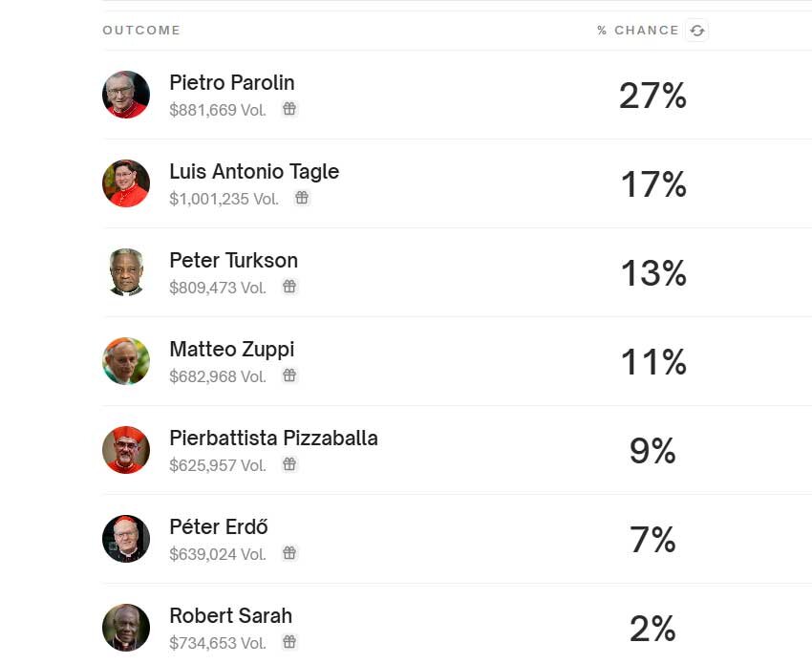Click the gift icon under Luis Antonio Tagle

point(302,198)
